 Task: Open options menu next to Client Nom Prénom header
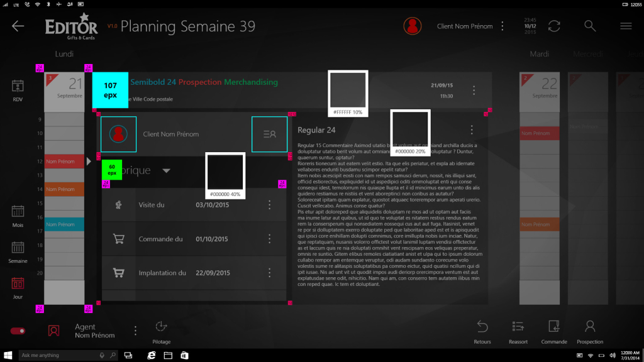[x=502, y=26]
